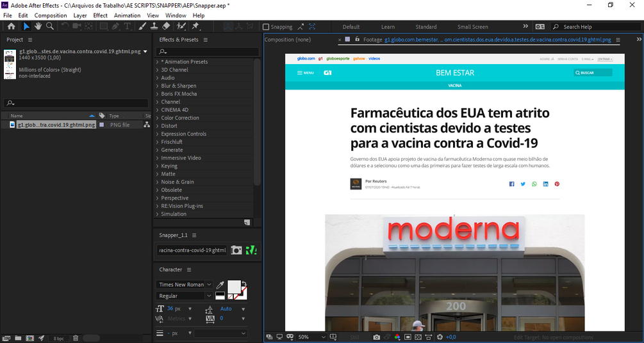This screenshot has height=343, width=644.
Task: Click the Snapper URL input field
Action: pyautogui.click(x=192, y=250)
